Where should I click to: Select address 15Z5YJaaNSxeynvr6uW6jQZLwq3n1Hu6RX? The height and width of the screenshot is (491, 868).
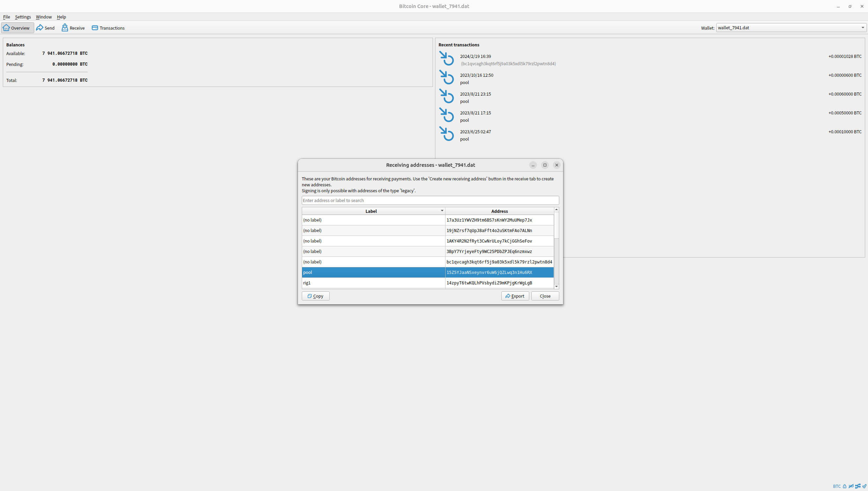(x=499, y=272)
